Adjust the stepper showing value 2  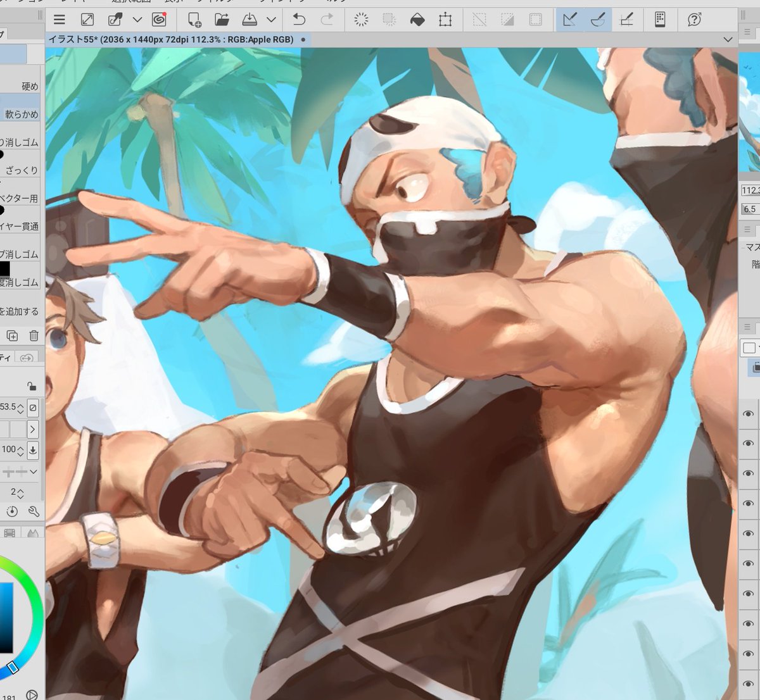[20, 492]
